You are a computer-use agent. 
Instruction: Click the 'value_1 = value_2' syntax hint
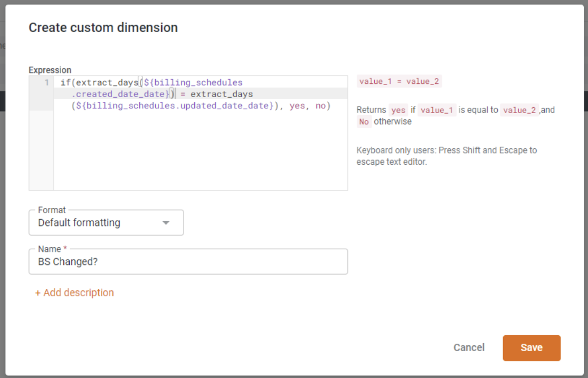tap(399, 81)
